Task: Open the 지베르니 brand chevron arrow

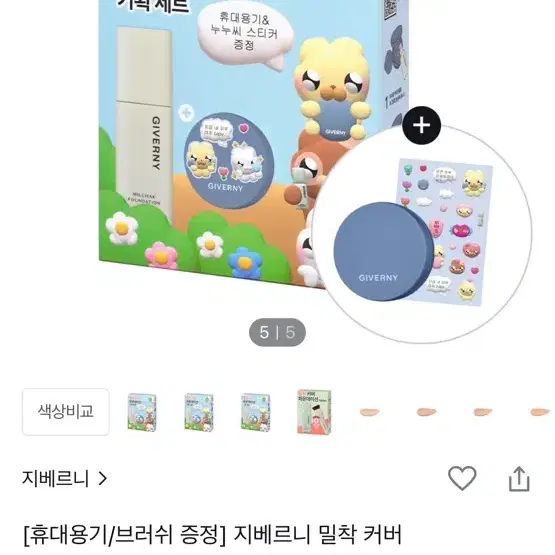Action: tap(103, 479)
